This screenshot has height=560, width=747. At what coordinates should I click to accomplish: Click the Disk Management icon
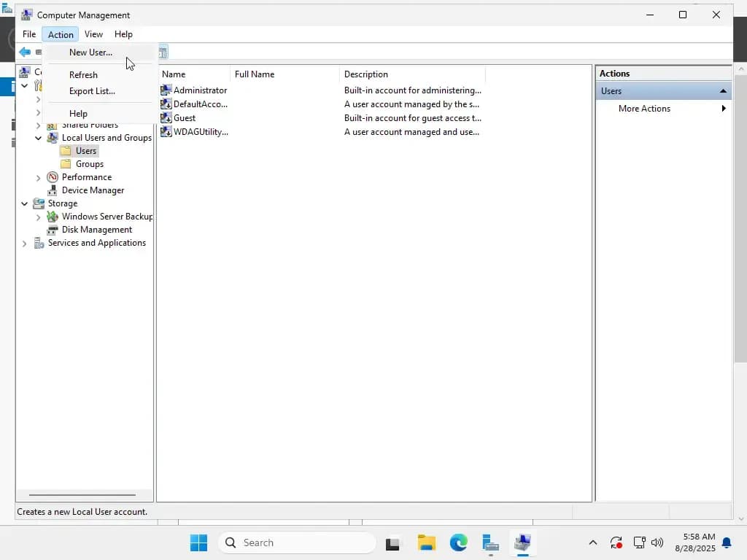tap(53, 230)
